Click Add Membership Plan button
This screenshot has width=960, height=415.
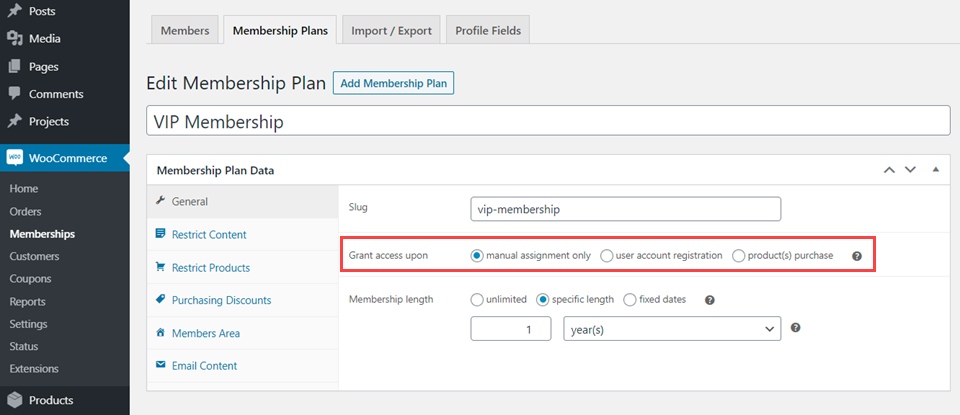pos(393,83)
